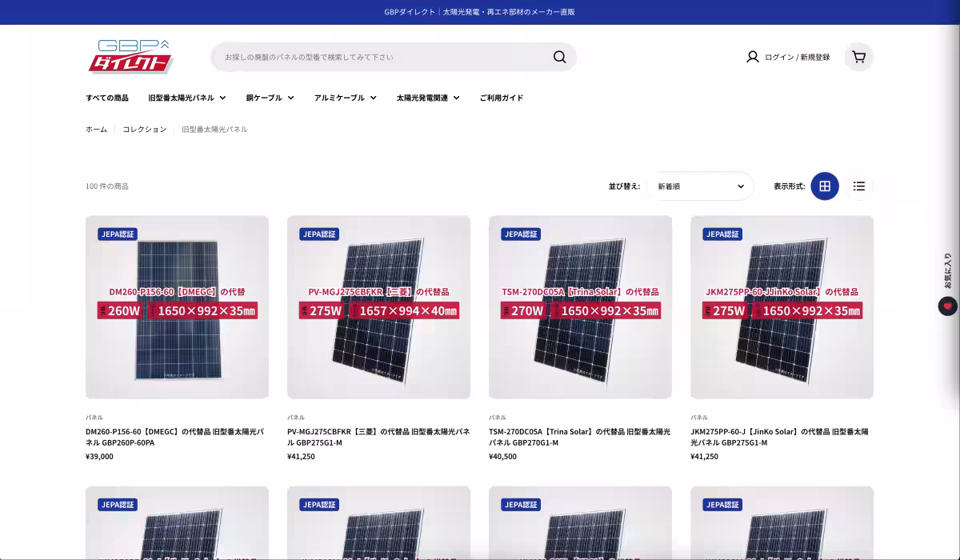Open the すべての商品 menu item

pos(107,98)
